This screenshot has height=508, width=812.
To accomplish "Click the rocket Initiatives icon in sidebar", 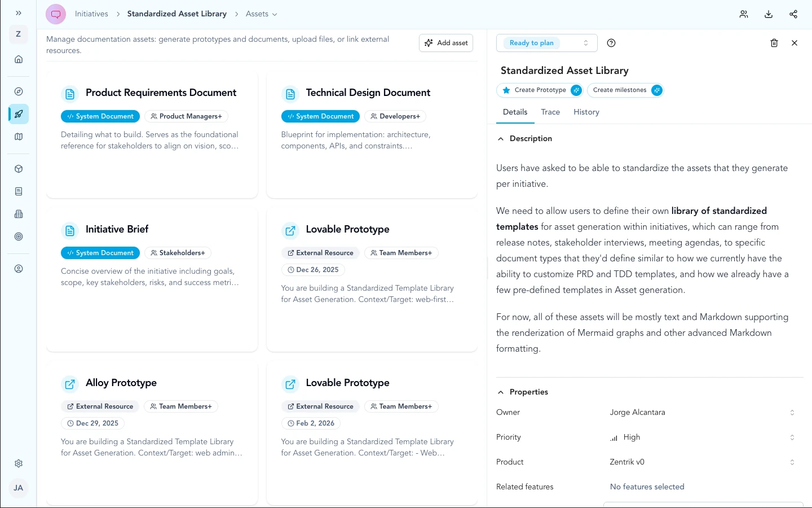I will pos(19,114).
